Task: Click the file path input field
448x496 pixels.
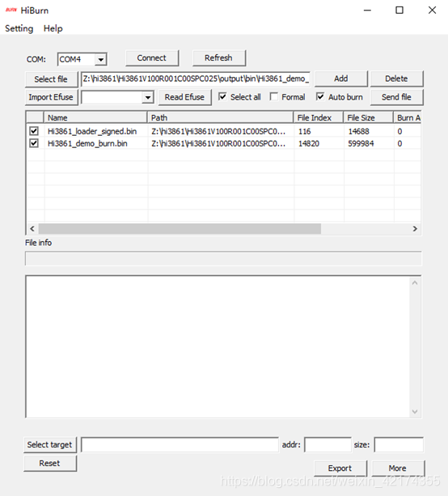Action: (196, 78)
